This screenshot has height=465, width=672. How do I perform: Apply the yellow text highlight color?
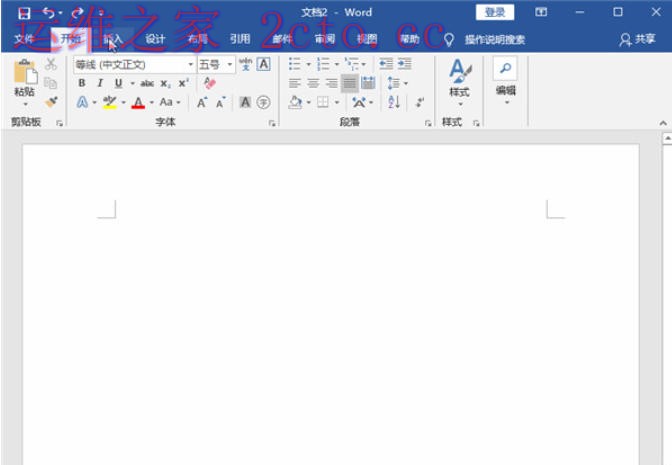[x=110, y=102]
